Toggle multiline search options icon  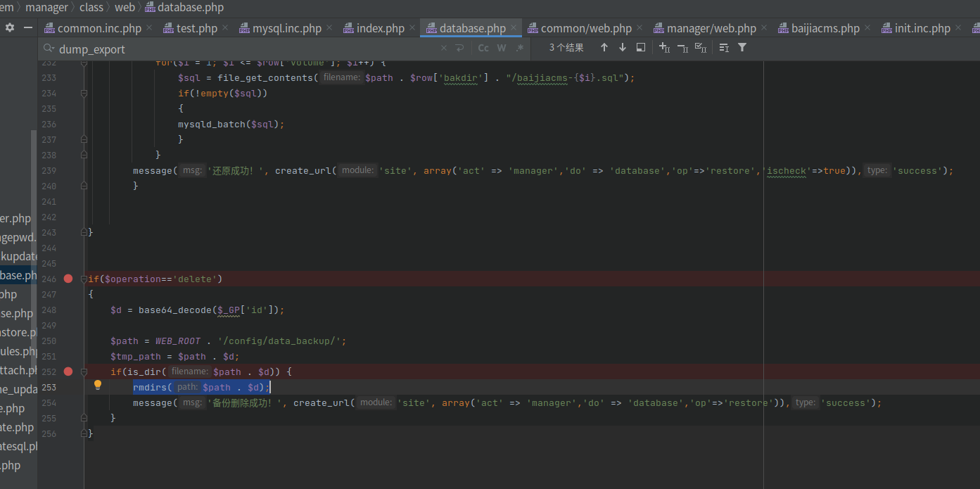click(x=724, y=47)
